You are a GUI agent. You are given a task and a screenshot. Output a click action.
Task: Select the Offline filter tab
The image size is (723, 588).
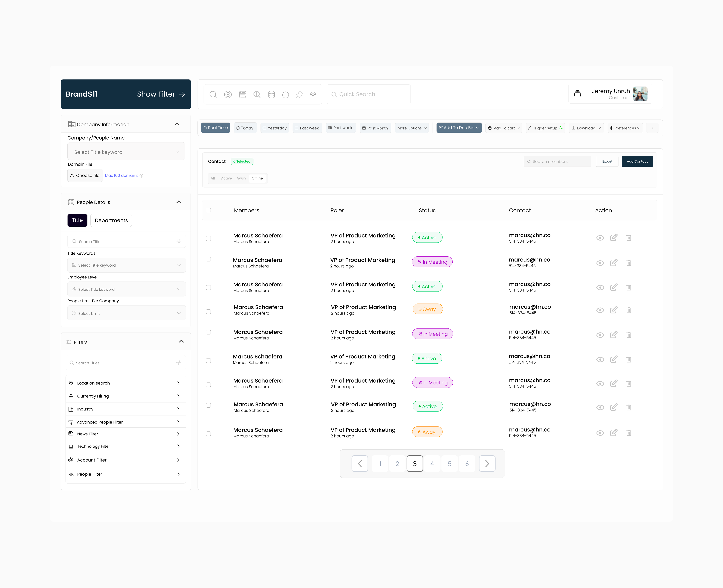[x=257, y=178]
